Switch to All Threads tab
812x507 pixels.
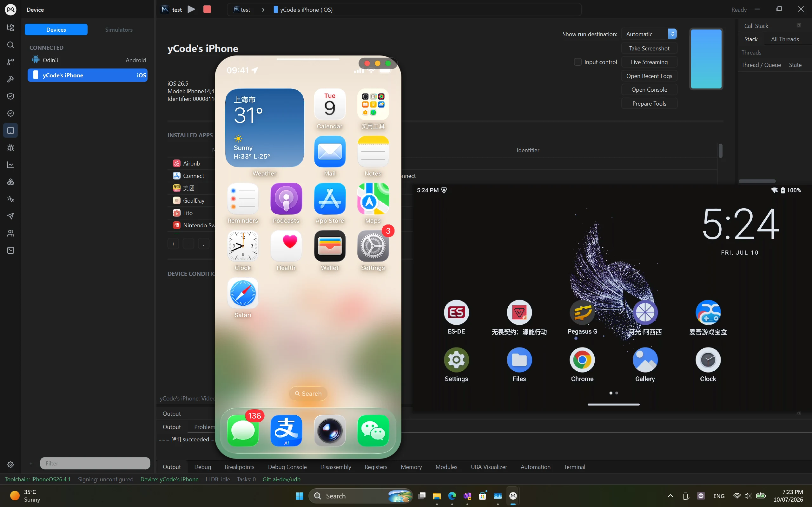(784, 39)
